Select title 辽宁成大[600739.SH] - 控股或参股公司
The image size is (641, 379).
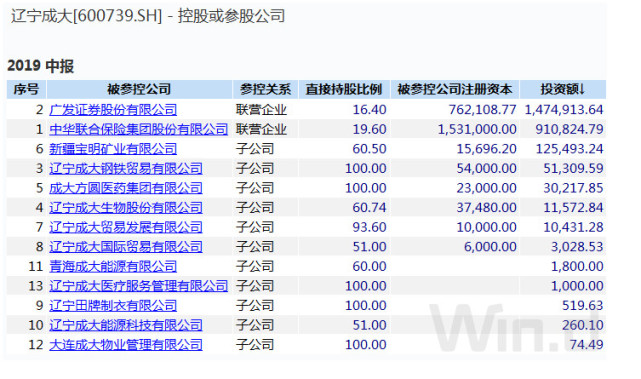(148, 16)
